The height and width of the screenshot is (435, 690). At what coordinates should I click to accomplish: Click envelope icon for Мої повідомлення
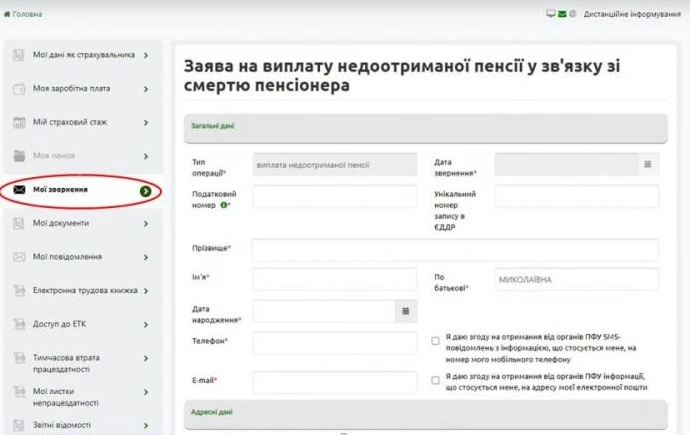pos(19,257)
